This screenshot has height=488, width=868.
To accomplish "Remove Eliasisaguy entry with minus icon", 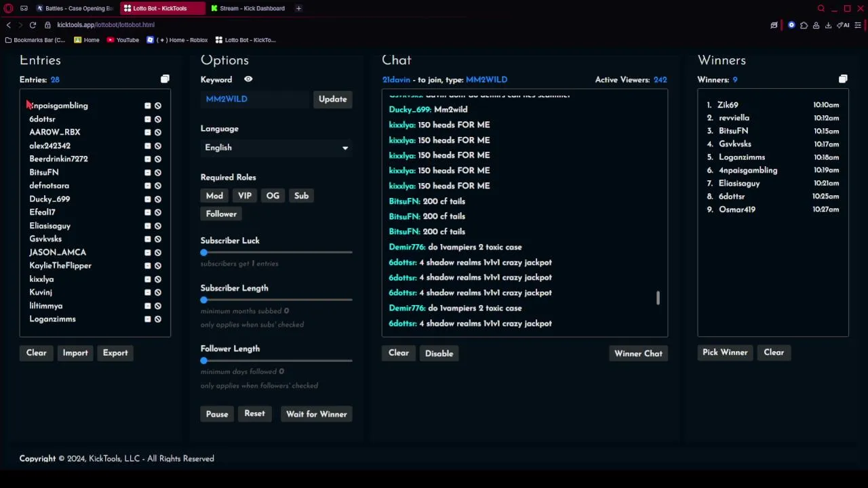I will tap(147, 226).
